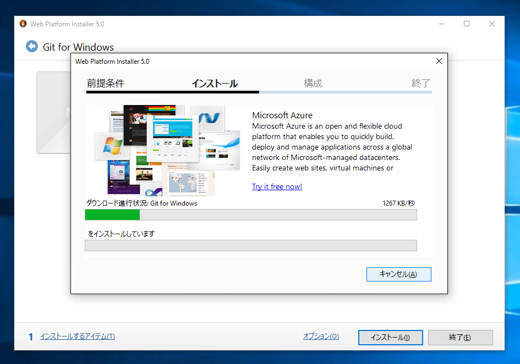The image size is (520, 364).
Task: Click the item count 1 beside items link
Action: coord(31,337)
